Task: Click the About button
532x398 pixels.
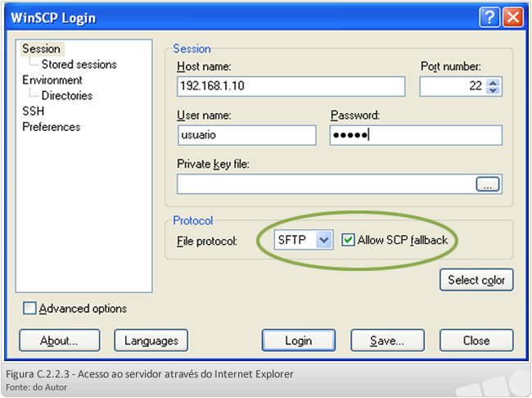Action: coord(60,341)
